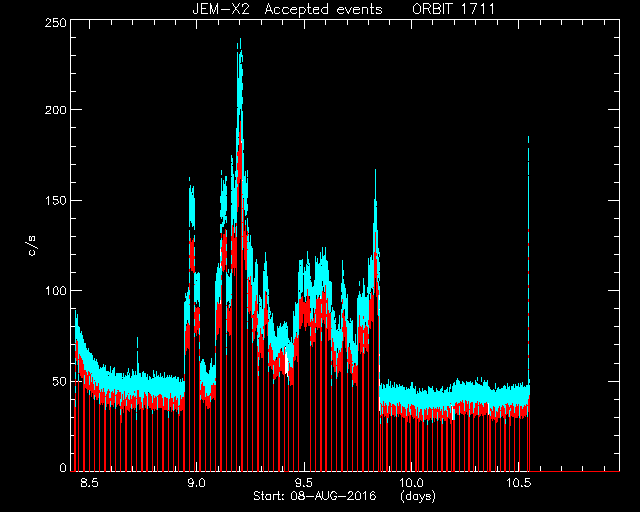Click the 0 y-axis tick label
This screenshot has width=640, height=512.
point(63,467)
